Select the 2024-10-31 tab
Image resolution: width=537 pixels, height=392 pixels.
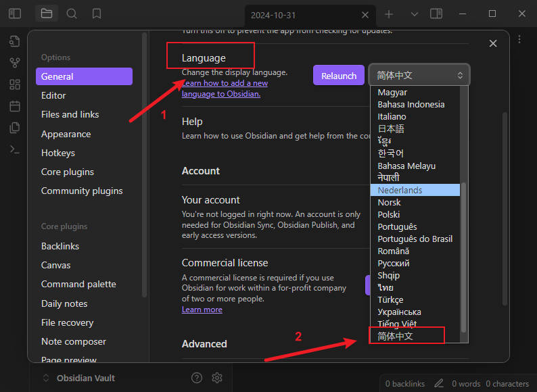[310, 16]
